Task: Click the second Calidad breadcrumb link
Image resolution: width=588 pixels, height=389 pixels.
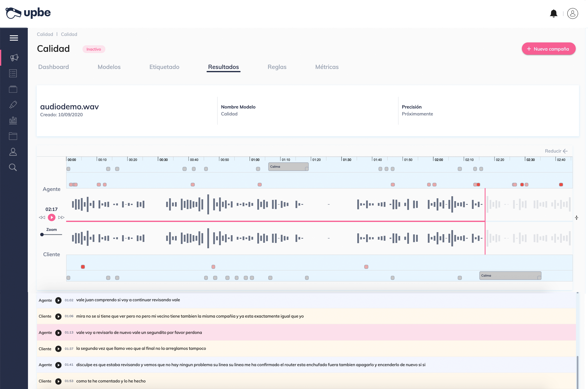Action: [69, 34]
